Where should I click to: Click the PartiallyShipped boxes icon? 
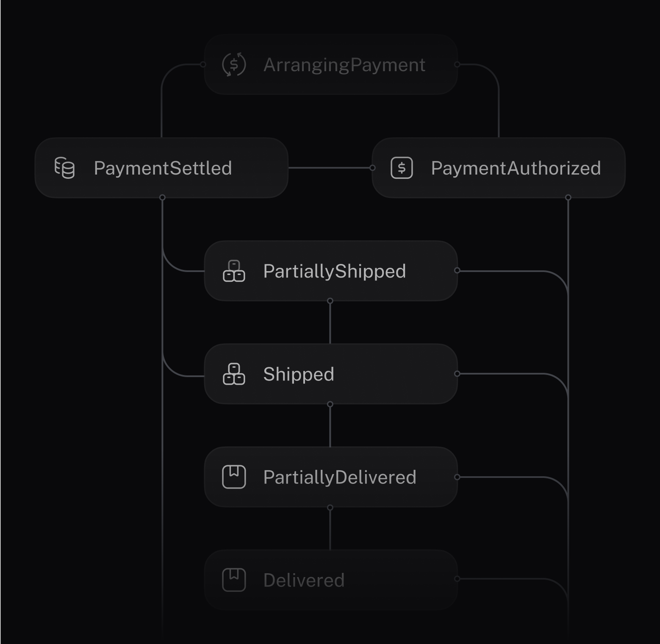click(x=234, y=271)
